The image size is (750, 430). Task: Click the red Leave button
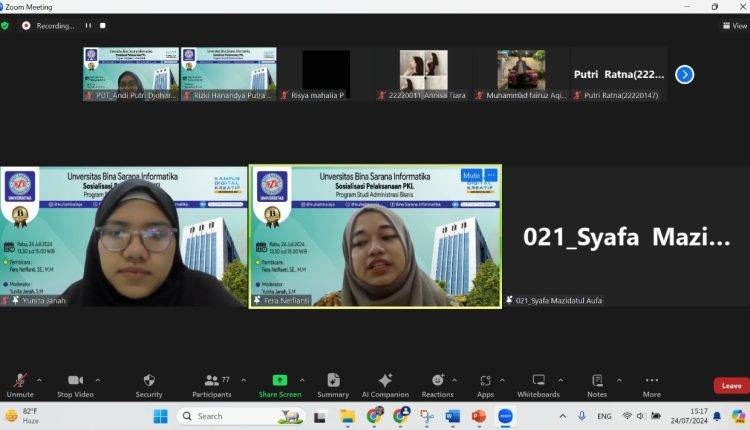coord(731,386)
